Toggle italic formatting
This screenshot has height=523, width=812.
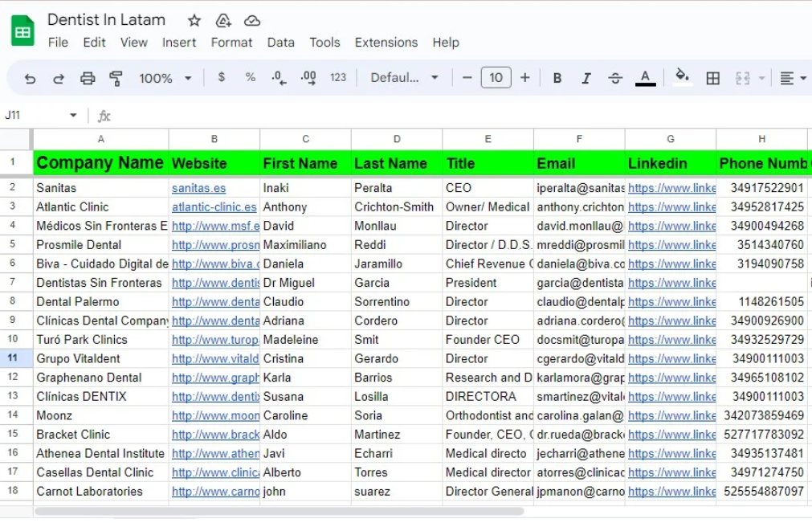[586, 78]
